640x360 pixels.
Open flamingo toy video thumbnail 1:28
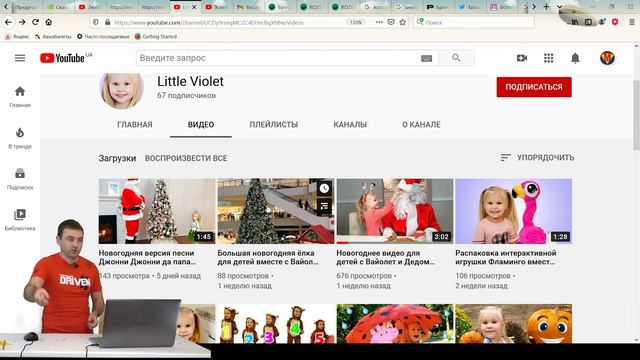pos(513,211)
